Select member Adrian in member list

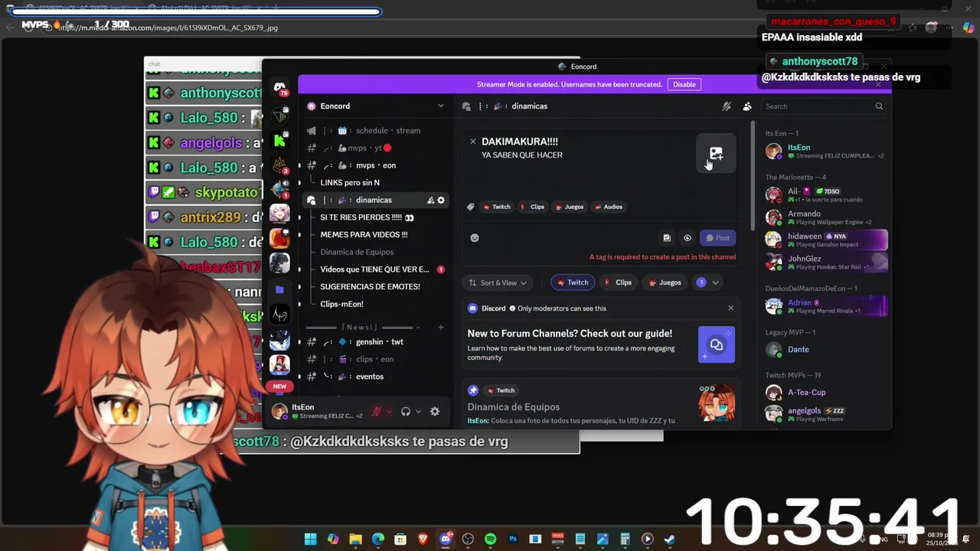[826, 306]
